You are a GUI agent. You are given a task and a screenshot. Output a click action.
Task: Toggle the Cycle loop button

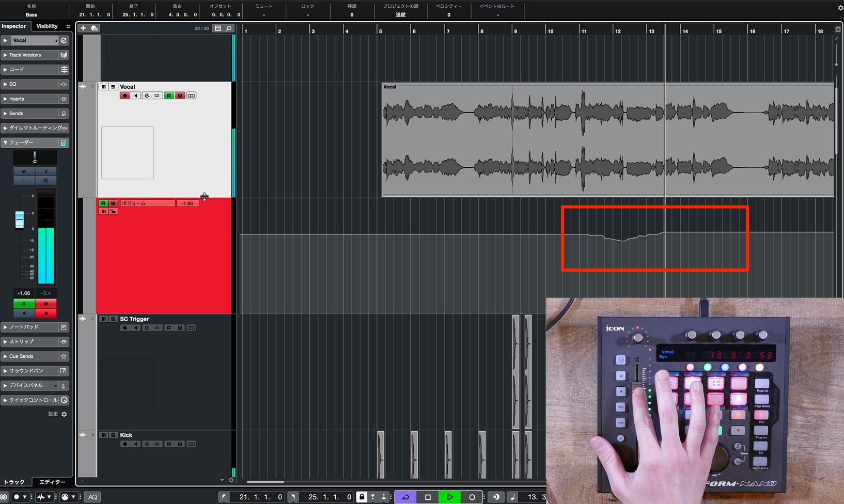pos(406,497)
